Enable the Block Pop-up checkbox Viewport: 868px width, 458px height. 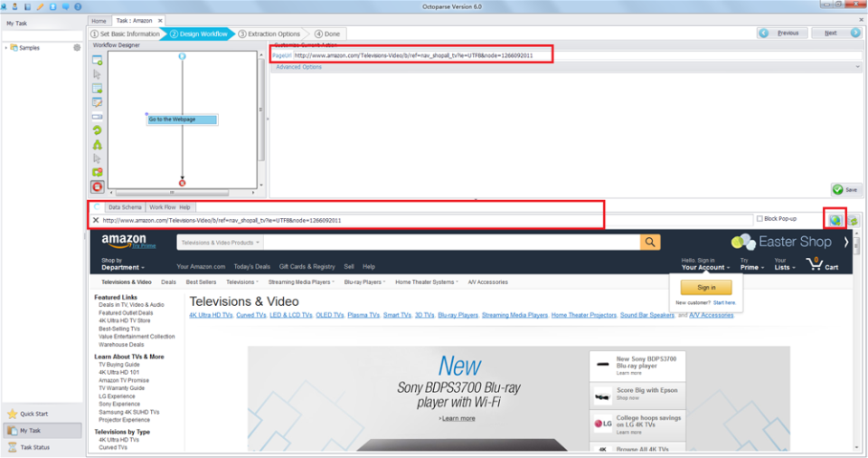(x=759, y=218)
